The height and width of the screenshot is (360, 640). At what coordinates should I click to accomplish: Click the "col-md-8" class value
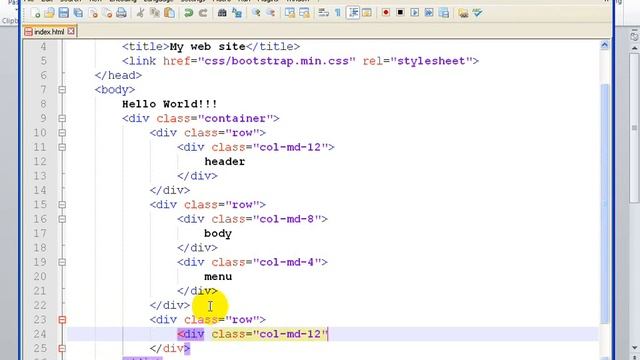coord(287,219)
